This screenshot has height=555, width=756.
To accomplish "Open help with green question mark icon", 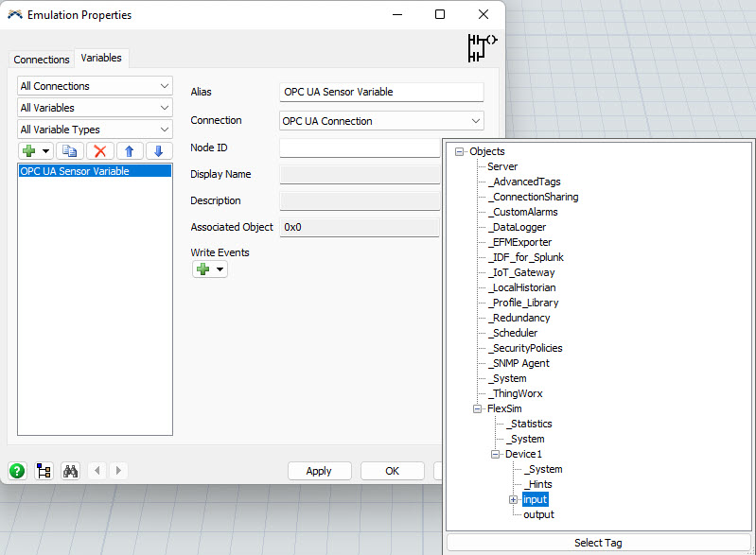I will pyautogui.click(x=17, y=471).
